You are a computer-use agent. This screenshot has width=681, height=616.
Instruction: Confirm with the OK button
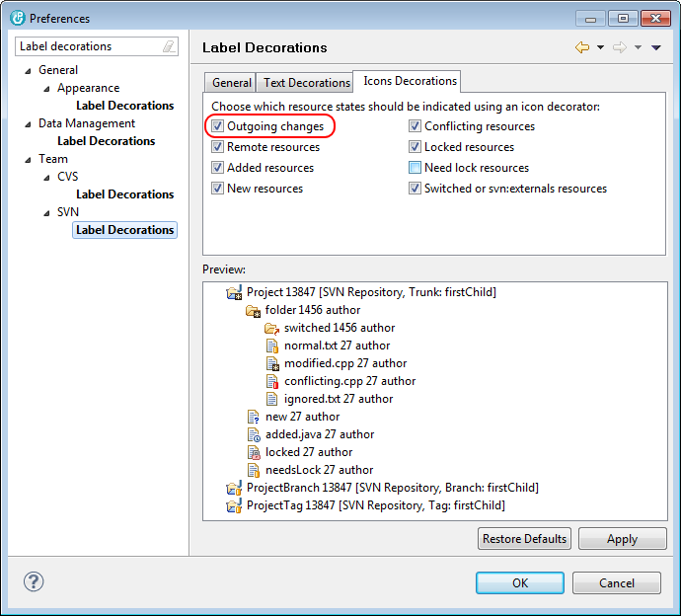point(520,583)
